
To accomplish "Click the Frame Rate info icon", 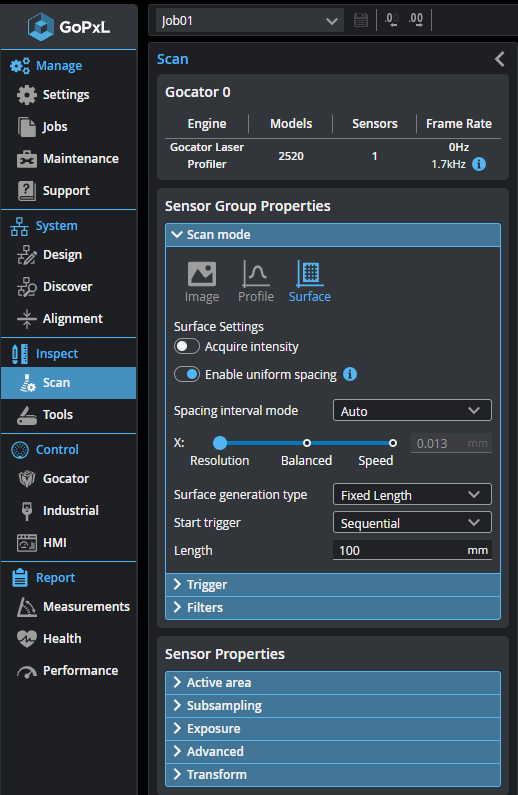I will (479, 164).
